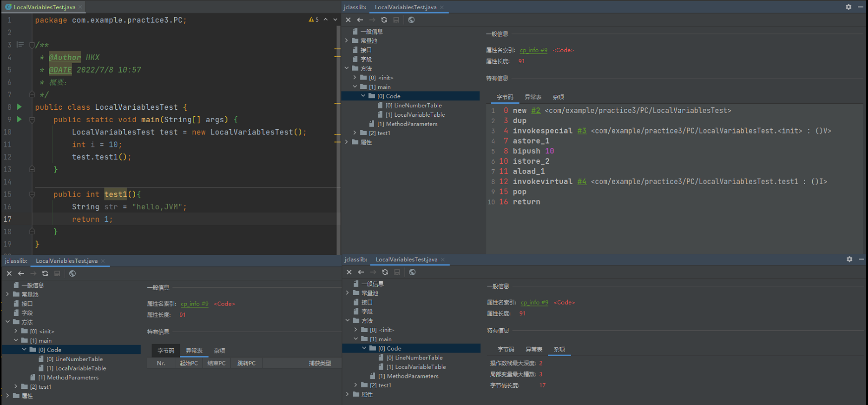The height and width of the screenshot is (405, 868).
Task: Expand [2] test1 in panel with 杂项 active
Action: (x=356, y=385)
